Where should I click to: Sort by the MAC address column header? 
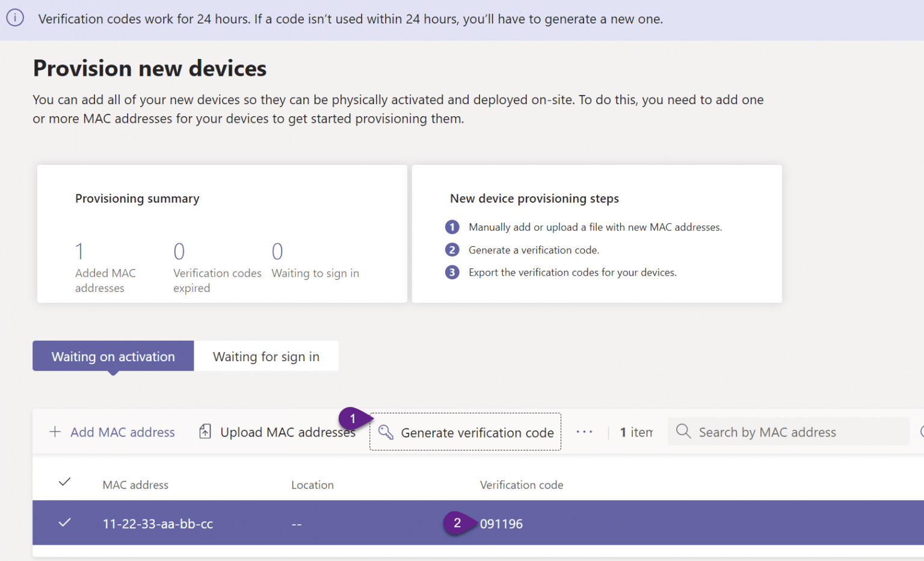tap(135, 485)
